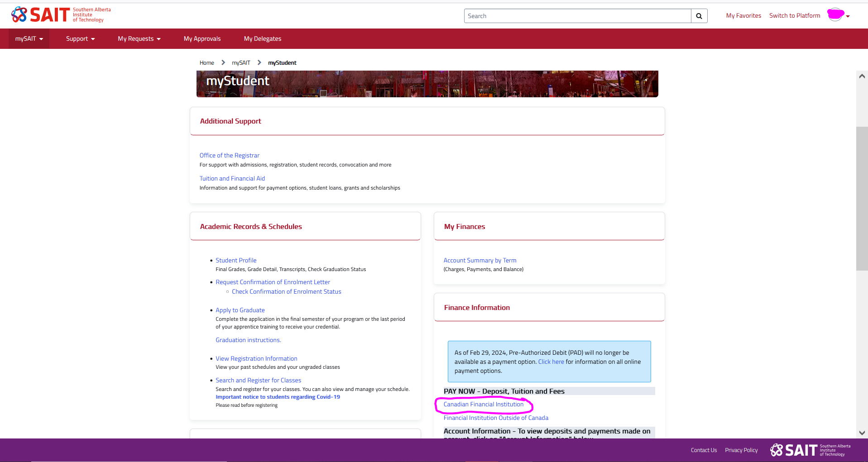Open Financial Institution Outside of Canada
868x462 pixels.
[496, 418]
